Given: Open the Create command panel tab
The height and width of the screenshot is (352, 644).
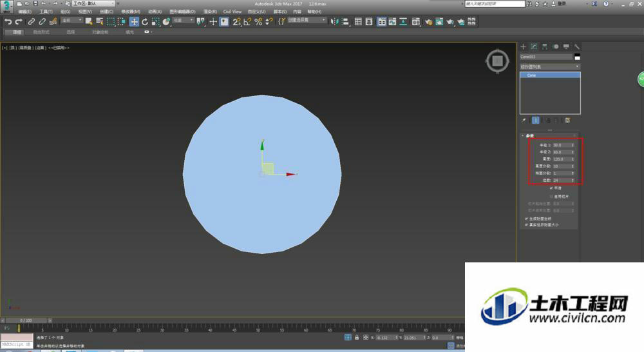Looking at the screenshot, I should (523, 46).
